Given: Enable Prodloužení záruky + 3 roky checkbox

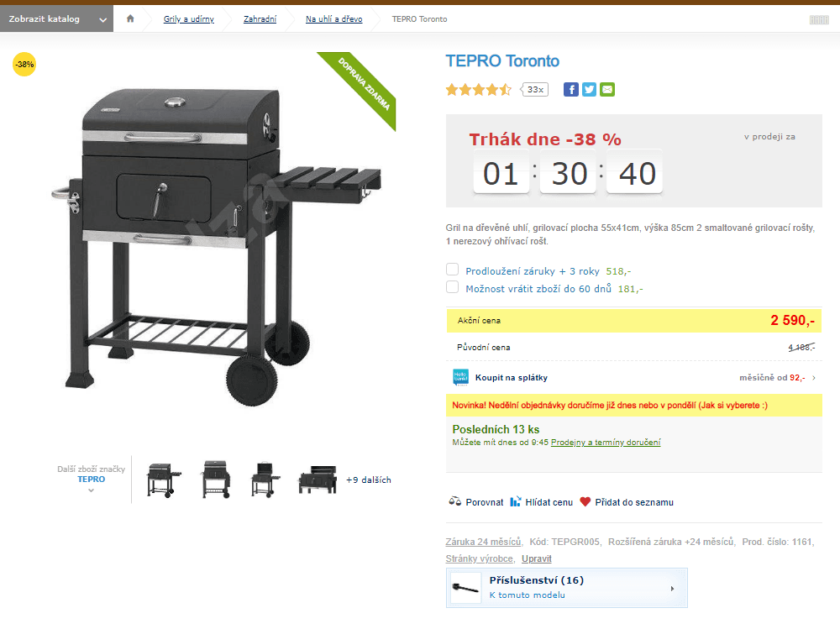Looking at the screenshot, I should coord(453,270).
